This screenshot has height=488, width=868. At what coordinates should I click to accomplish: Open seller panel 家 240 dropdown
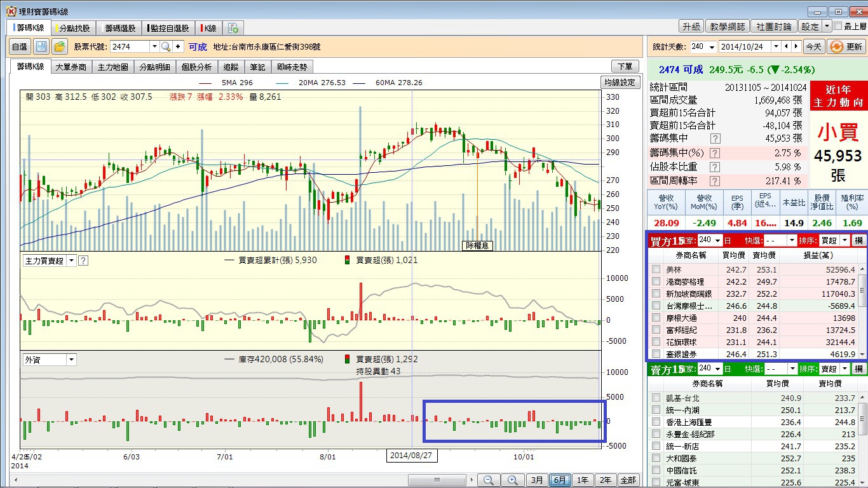pyautogui.click(x=718, y=369)
